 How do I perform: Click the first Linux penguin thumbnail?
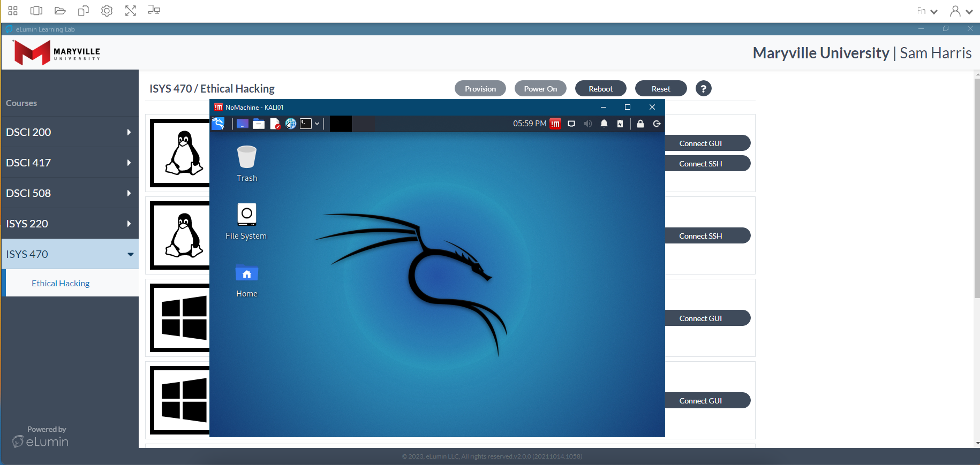pyautogui.click(x=180, y=153)
